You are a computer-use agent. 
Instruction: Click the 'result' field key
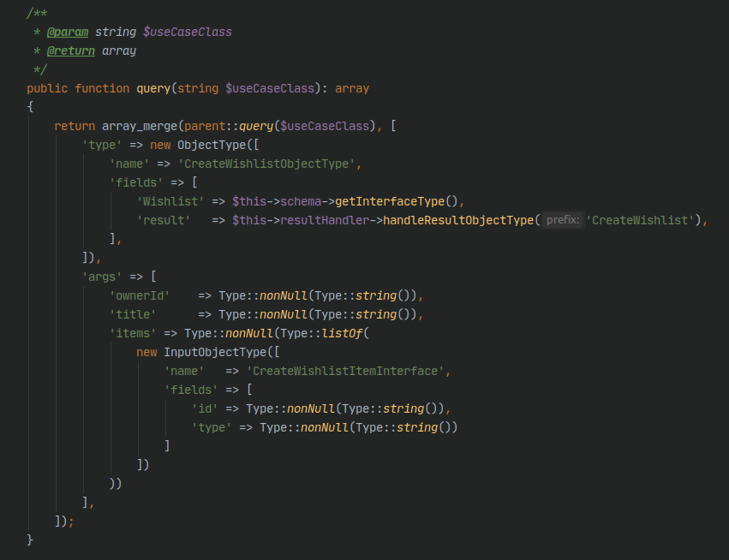point(163,220)
